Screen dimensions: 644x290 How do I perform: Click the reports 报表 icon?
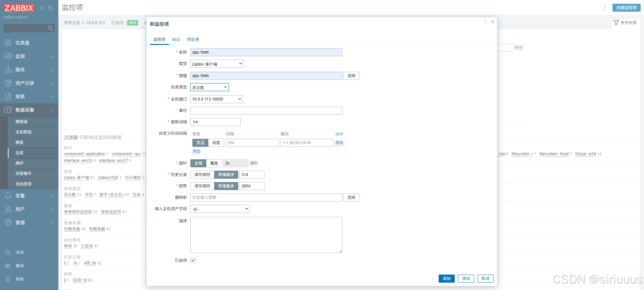click(x=8, y=96)
